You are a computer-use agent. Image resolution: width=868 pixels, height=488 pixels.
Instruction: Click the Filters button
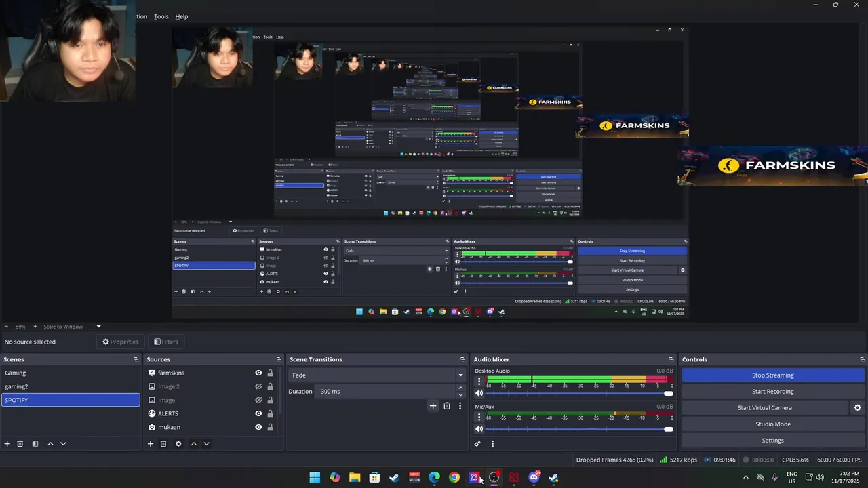click(x=166, y=342)
